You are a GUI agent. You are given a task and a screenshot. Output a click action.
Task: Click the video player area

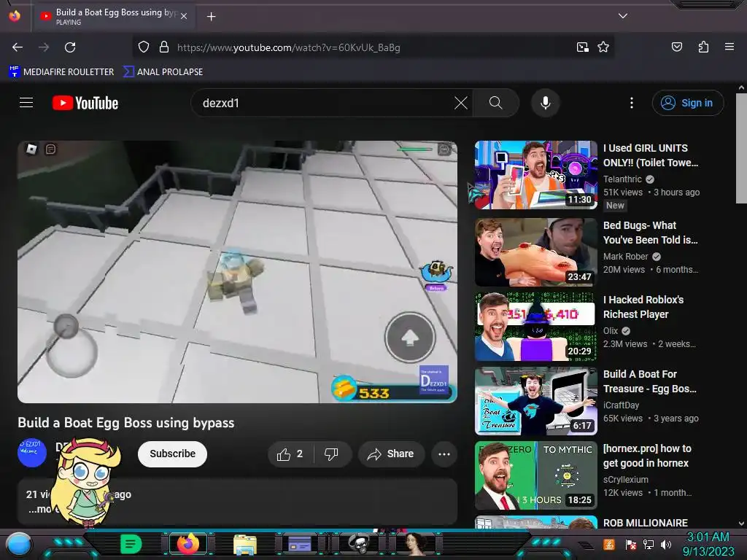click(x=237, y=271)
